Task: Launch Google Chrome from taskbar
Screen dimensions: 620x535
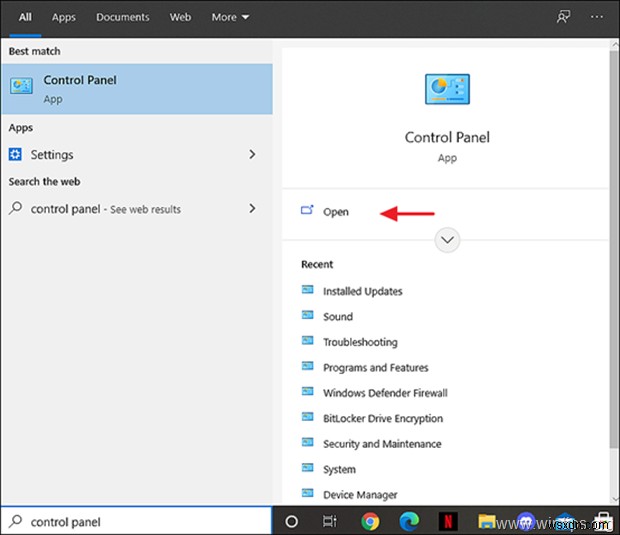Action: (370, 521)
